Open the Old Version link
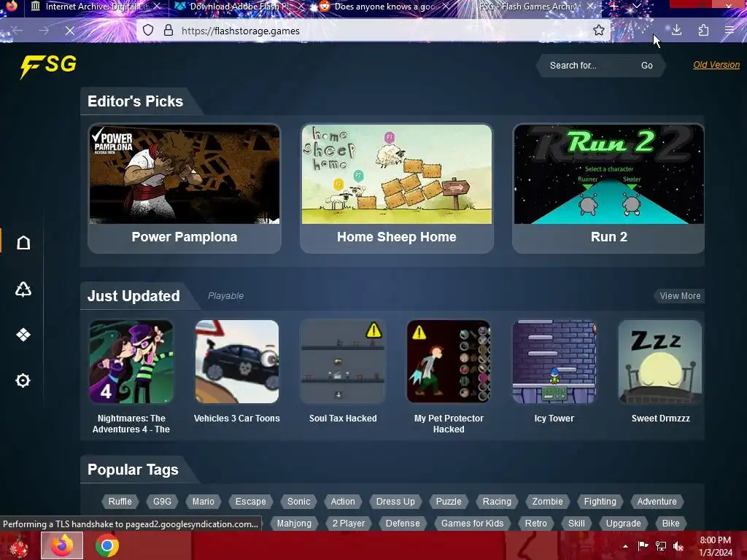Screen dimensions: 747x560 (716, 65)
